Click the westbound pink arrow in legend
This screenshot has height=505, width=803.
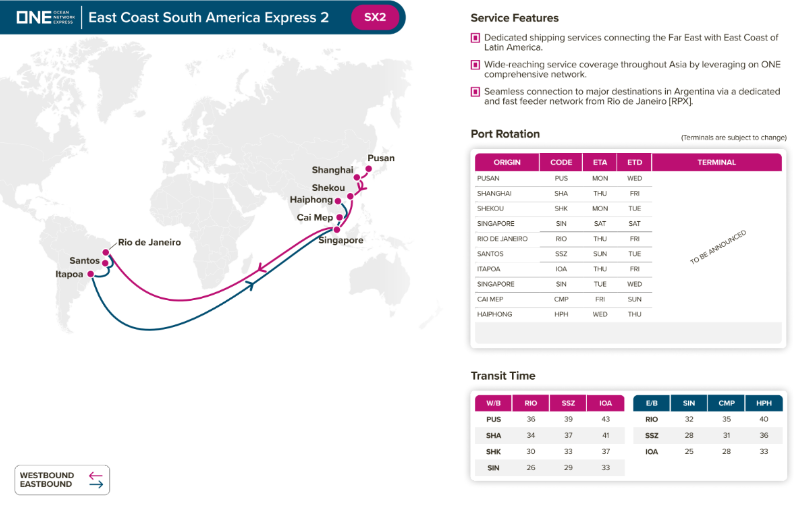[x=96, y=475]
